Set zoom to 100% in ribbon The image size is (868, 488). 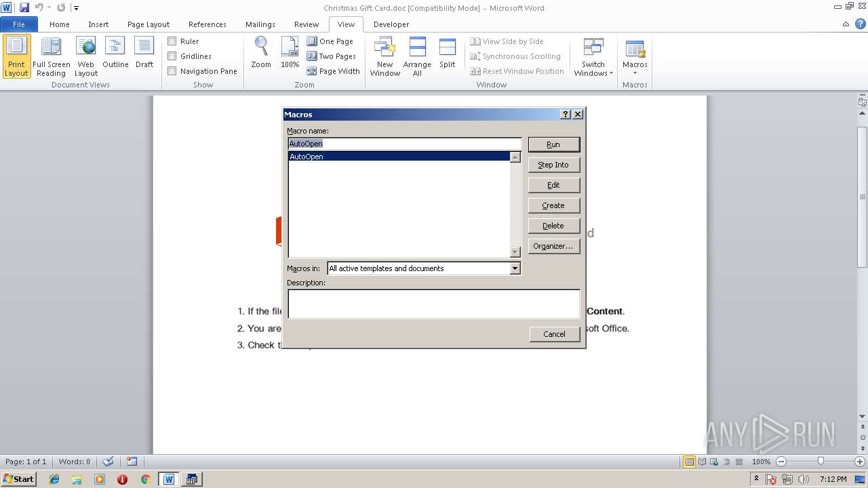tap(290, 54)
